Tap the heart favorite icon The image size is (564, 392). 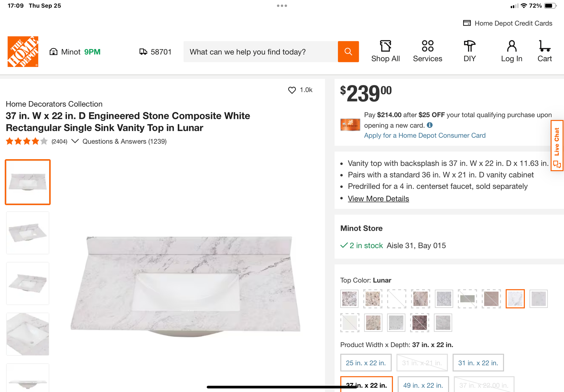point(292,90)
